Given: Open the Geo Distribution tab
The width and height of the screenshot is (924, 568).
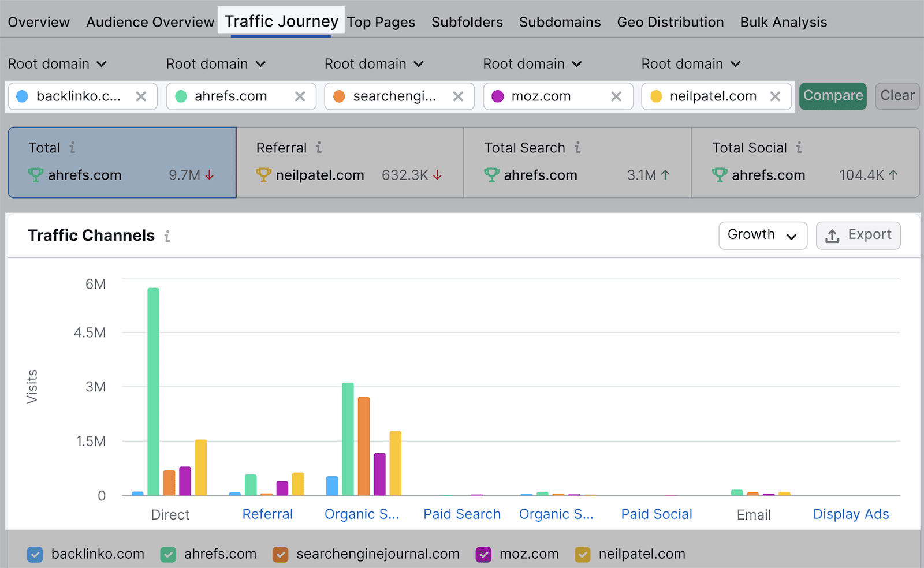Looking at the screenshot, I should tap(670, 22).
